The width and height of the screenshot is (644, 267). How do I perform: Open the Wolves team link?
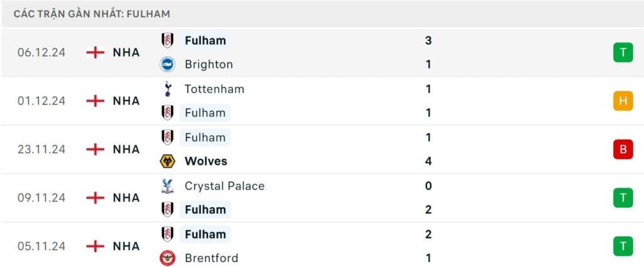[206, 161]
